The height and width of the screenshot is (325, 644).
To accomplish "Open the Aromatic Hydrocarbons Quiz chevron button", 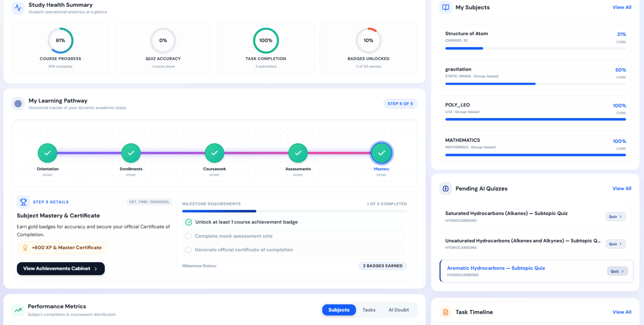I will tap(617, 271).
